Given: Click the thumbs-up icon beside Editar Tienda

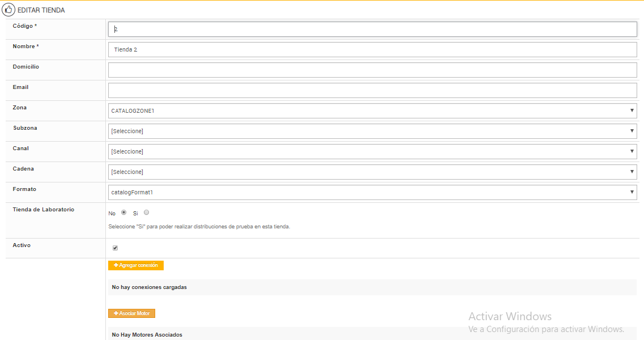Looking at the screenshot, I should 8,10.
